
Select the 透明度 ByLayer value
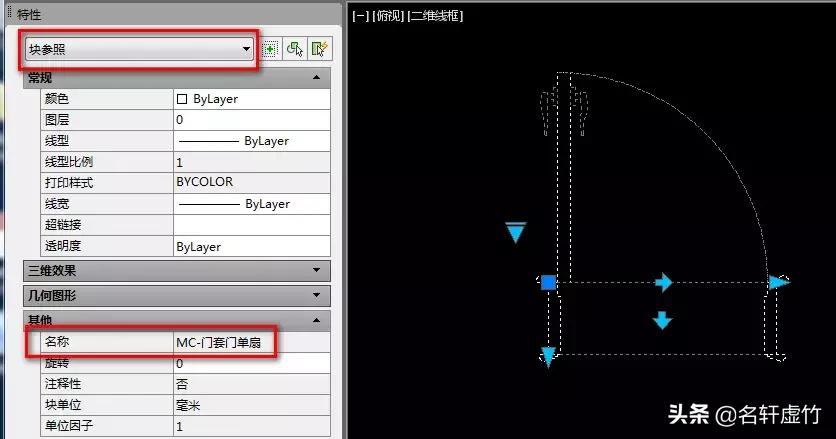[252, 246]
